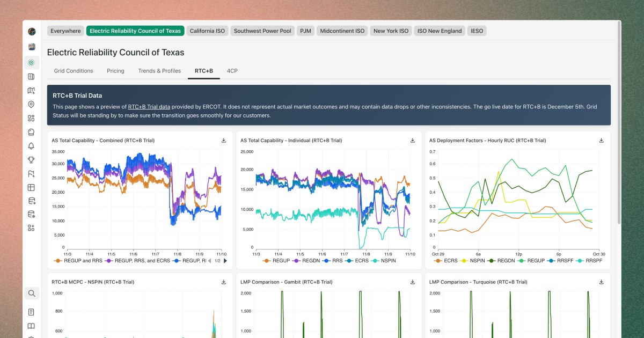644x338 pixels.
Task: Select the live grid sun icon in sidebar
Action: pos(31,63)
